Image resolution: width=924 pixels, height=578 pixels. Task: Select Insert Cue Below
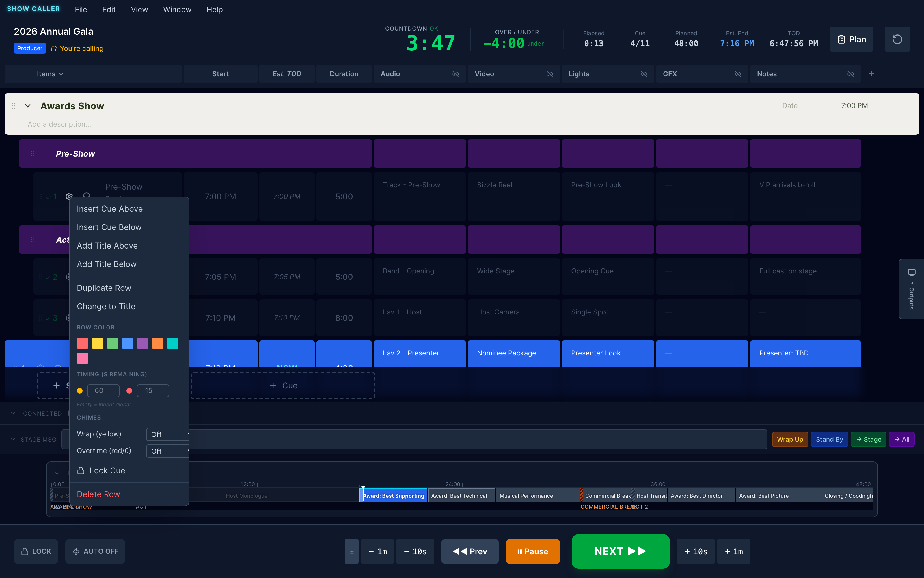[x=129, y=227]
